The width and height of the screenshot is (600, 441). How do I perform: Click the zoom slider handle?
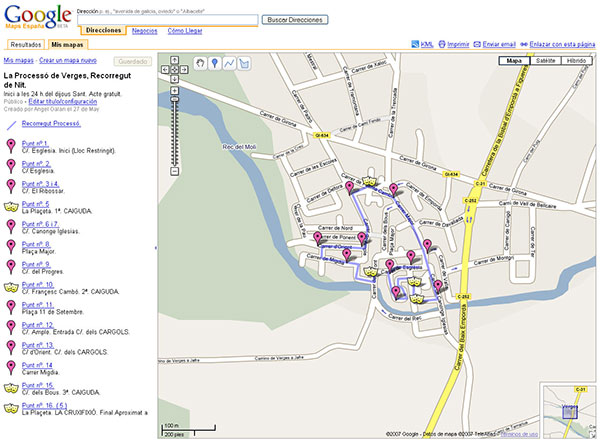[x=174, y=99]
